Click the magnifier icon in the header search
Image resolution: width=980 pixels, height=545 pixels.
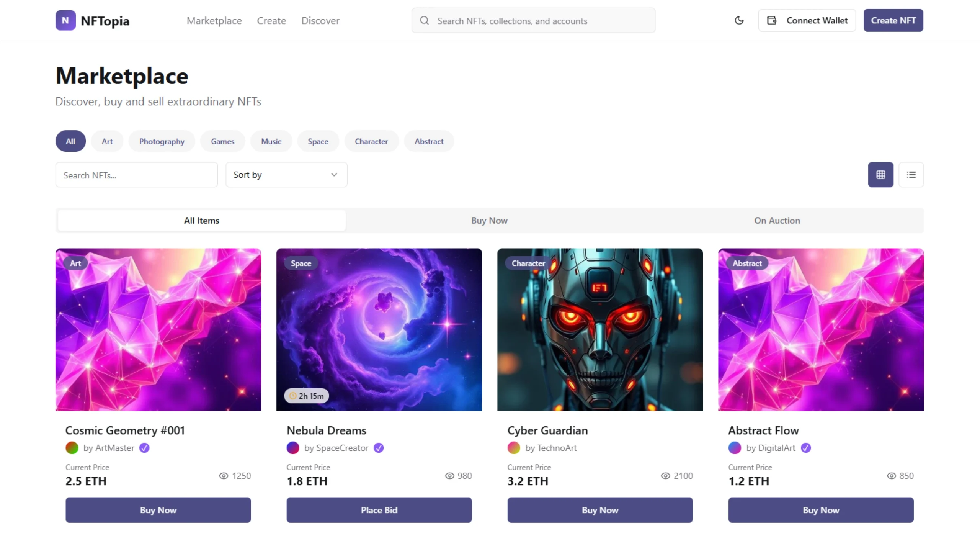point(424,21)
